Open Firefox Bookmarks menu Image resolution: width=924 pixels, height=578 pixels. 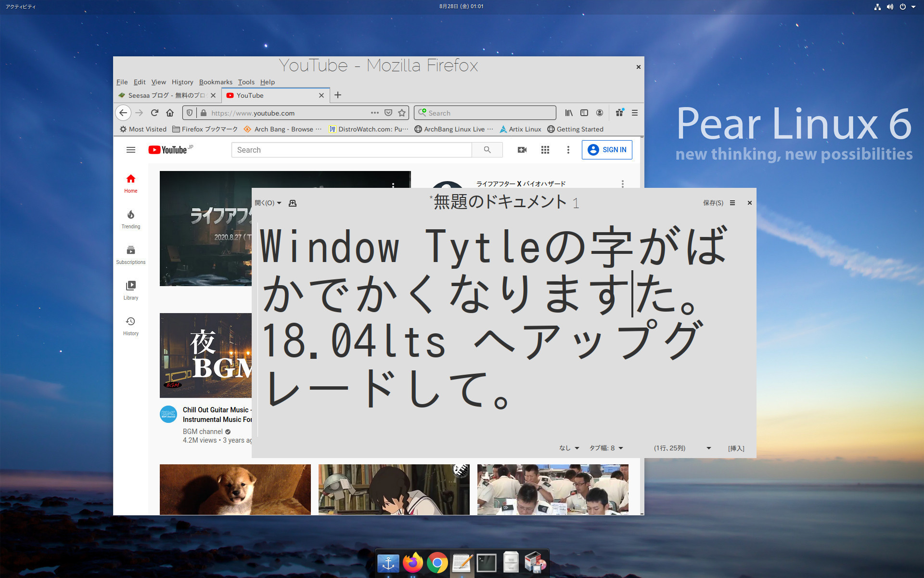(x=216, y=82)
